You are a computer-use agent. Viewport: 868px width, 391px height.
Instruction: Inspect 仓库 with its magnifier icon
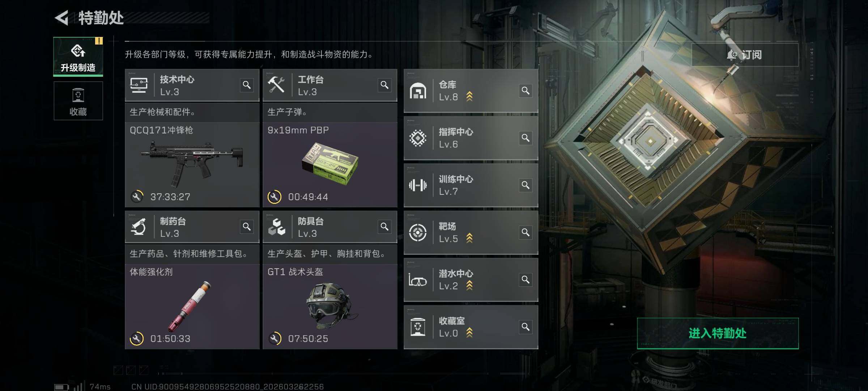pos(526,91)
